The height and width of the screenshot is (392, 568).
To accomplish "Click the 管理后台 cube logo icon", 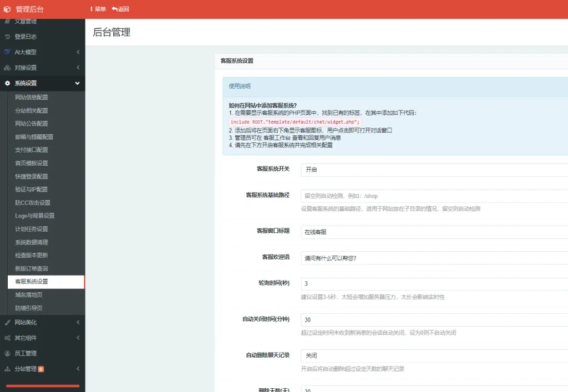I will point(7,9).
